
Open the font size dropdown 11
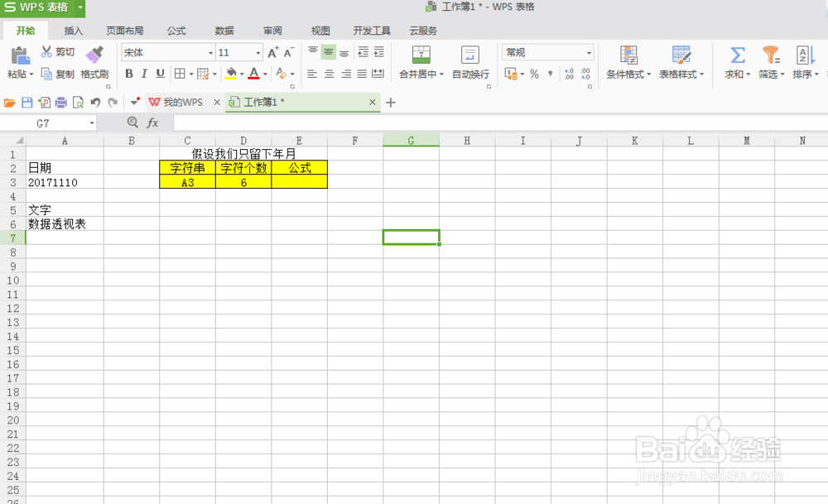258,53
